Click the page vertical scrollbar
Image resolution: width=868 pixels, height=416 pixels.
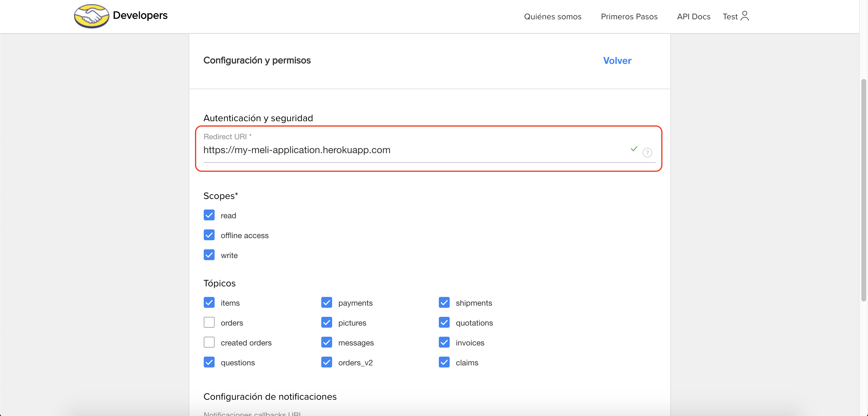coord(863,190)
